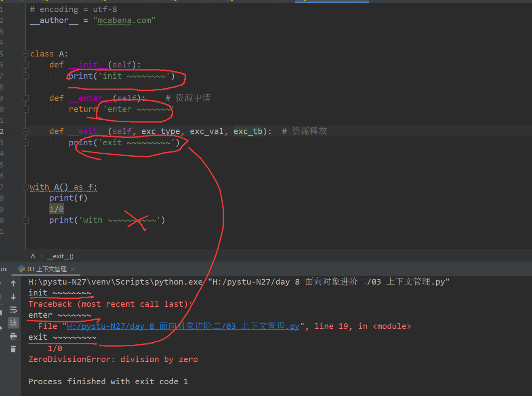Click the __exit__() breadcrumb item
This screenshot has width=532, height=396.
point(60,256)
